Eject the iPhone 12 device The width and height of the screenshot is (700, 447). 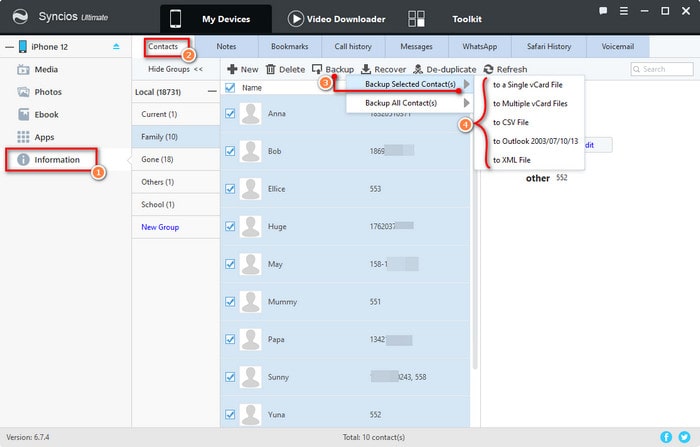click(116, 46)
